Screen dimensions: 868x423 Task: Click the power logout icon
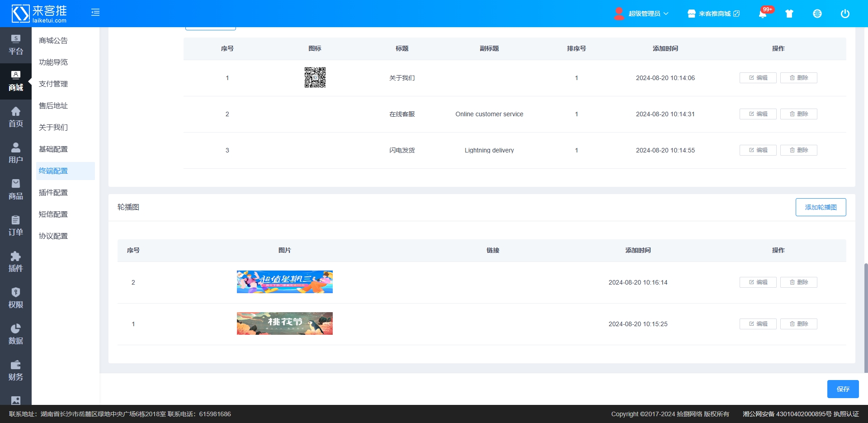click(x=845, y=14)
